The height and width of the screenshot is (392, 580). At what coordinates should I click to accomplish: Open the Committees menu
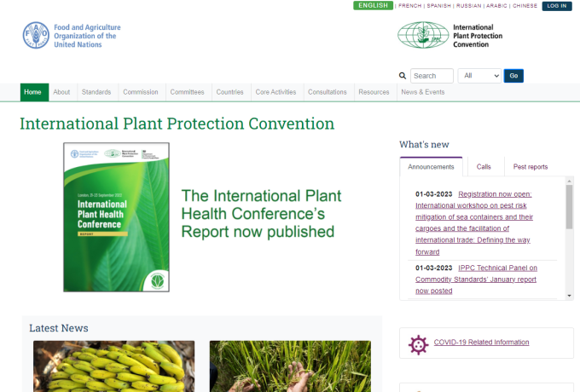(187, 92)
